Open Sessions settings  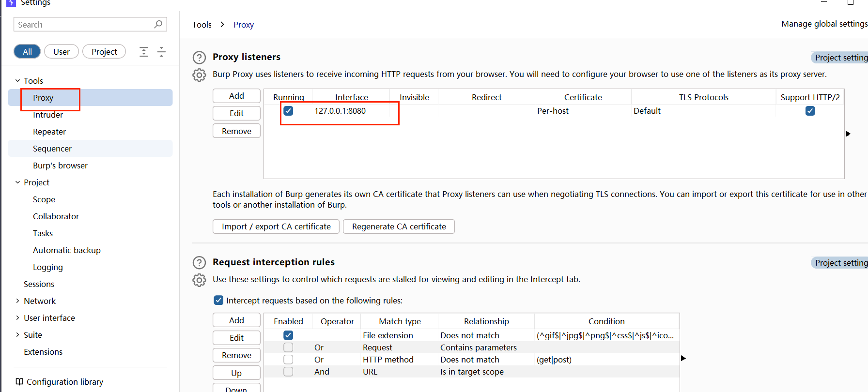[39, 284]
